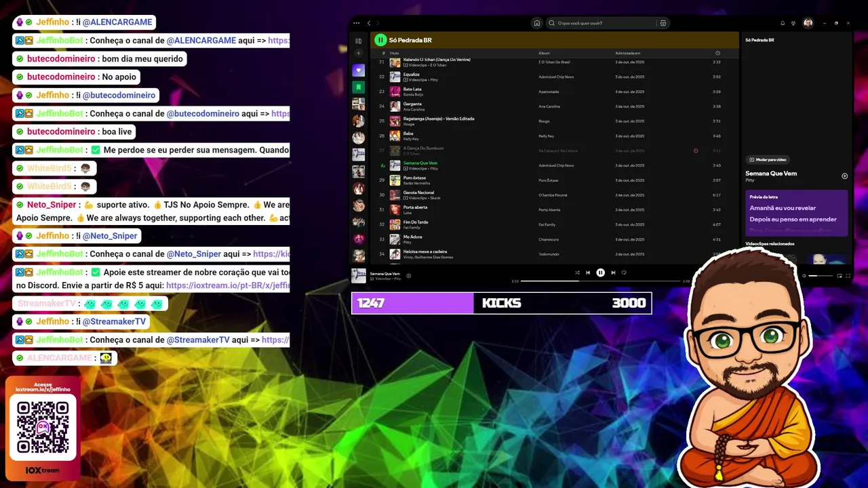Seek along the song progress bar
This screenshot has width=868, height=488.
[600, 281]
